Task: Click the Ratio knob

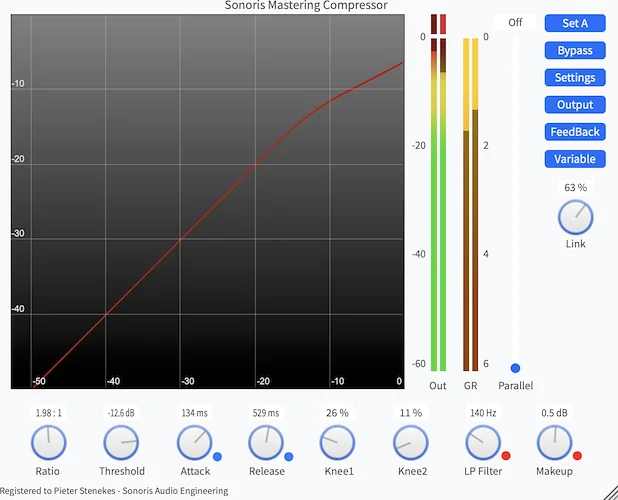Action: point(48,442)
